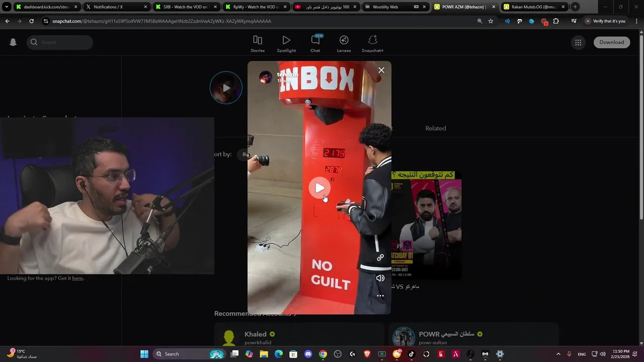The image size is (644, 362).
Task: Open the Sort by dropdown
Action: tap(244, 154)
